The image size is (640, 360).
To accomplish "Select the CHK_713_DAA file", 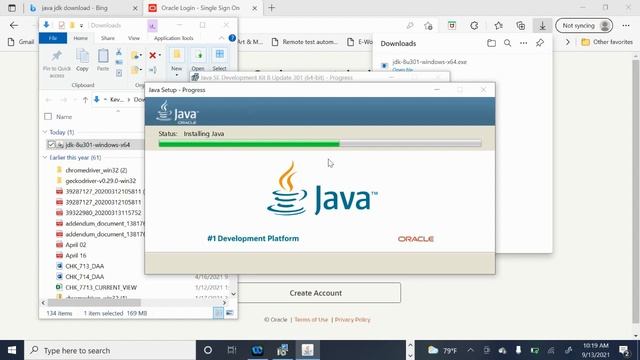I will coord(84,266).
